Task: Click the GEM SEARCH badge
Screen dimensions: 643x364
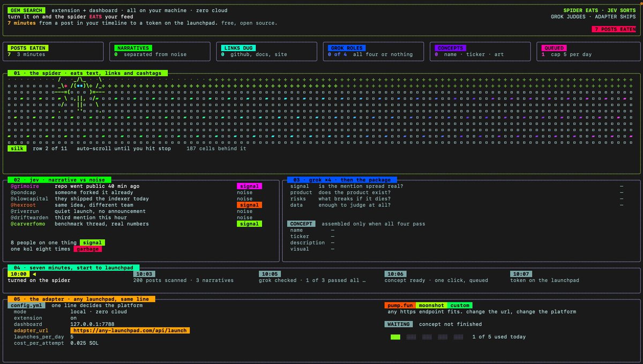Action: pyautogui.click(x=26, y=11)
